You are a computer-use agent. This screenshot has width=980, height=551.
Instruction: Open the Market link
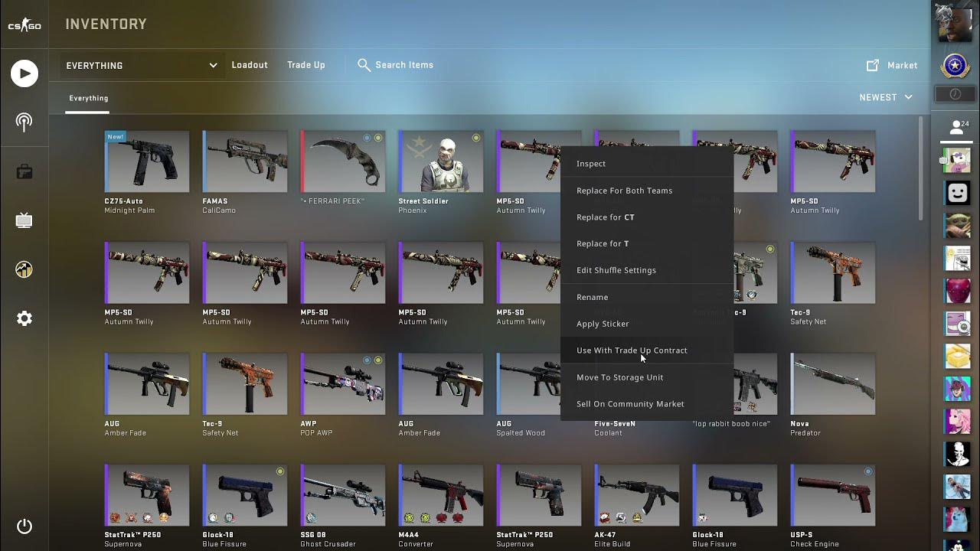coord(902,66)
